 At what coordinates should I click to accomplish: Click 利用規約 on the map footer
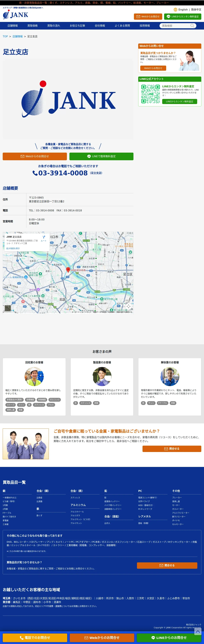[111, 312]
